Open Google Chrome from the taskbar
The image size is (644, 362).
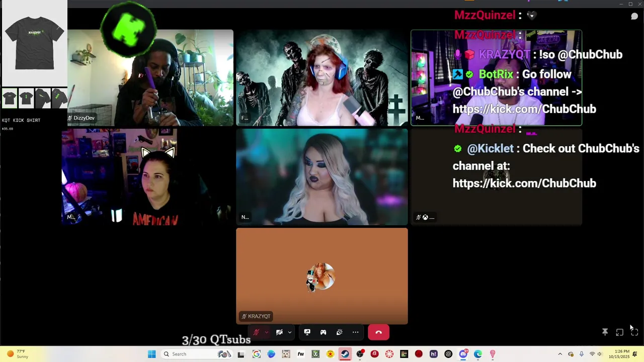click(257, 354)
